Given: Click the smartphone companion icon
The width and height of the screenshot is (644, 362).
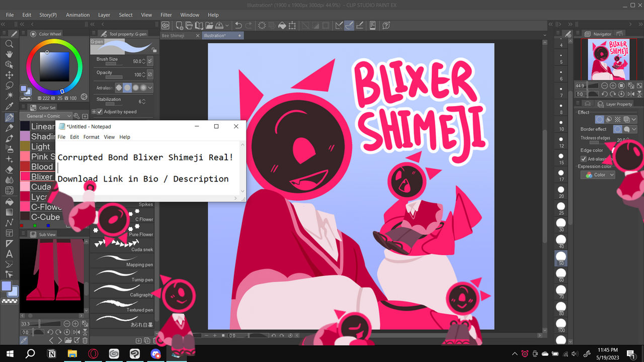Looking at the screenshot, I should tap(373, 25).
